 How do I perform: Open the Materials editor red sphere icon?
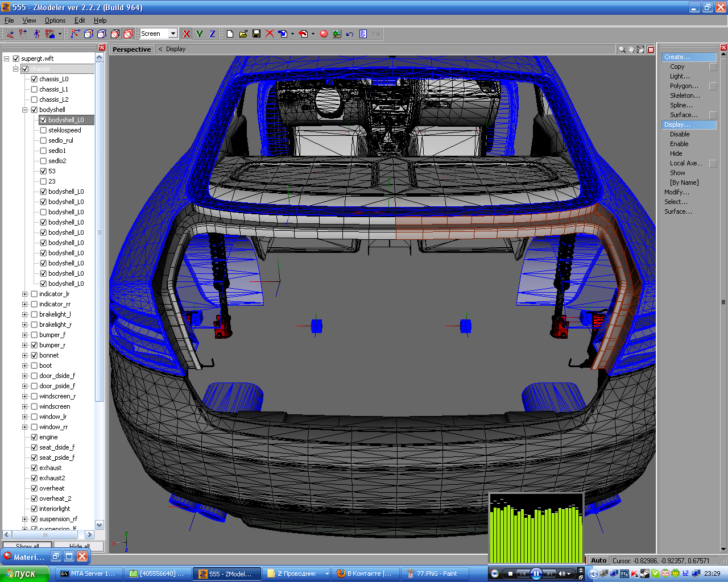324,34
